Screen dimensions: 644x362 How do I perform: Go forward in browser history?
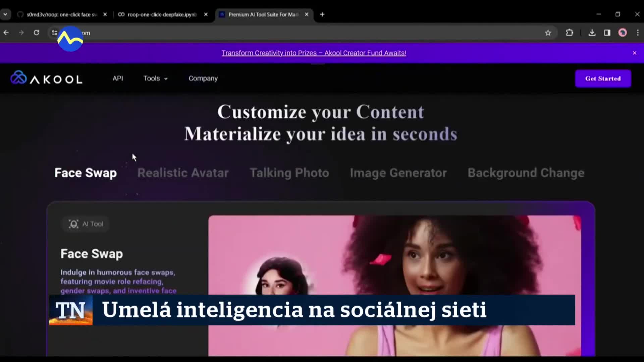click(21, 33)
